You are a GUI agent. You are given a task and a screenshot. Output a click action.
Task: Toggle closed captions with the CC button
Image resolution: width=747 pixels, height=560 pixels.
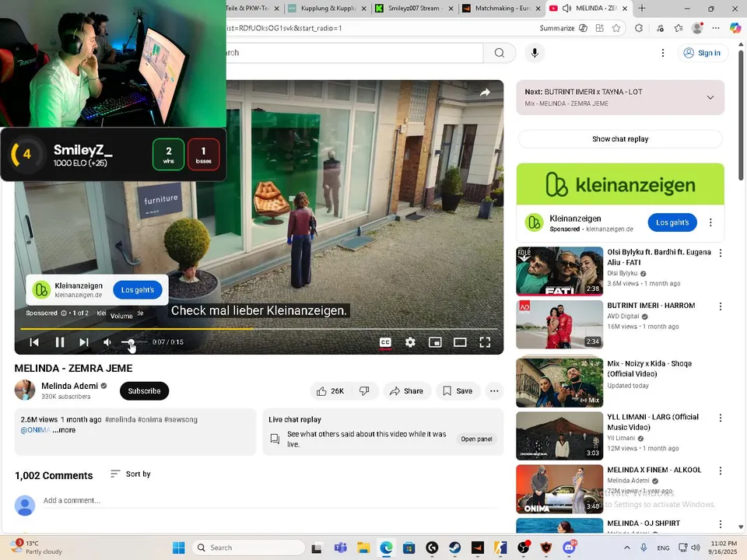[385, 342]
